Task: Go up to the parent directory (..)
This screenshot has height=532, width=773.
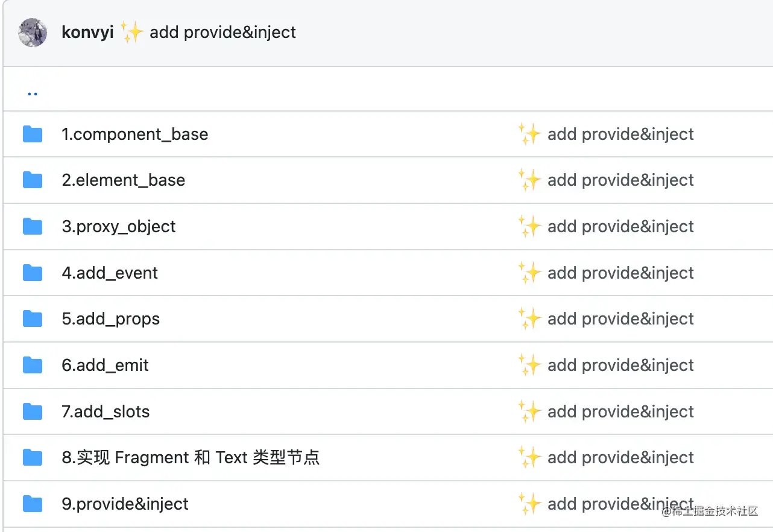Action: pyautogui.click(x=33, y=93)
